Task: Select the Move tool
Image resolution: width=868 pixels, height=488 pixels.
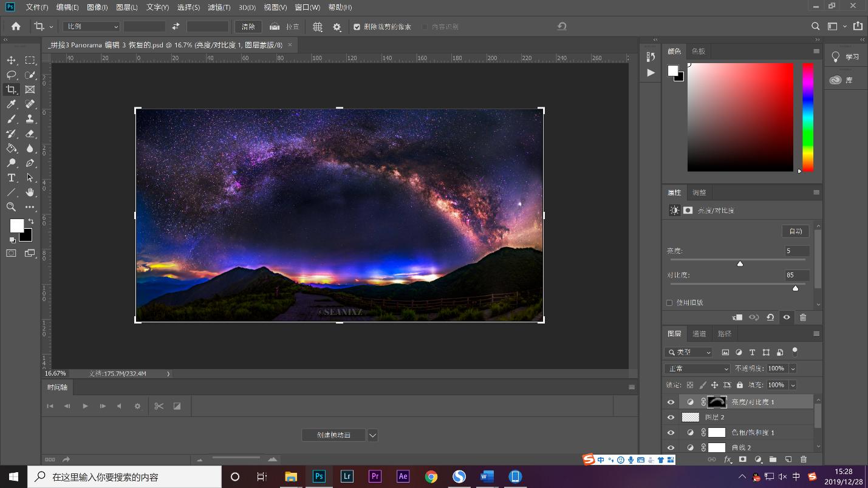Action: click(11, 60)
